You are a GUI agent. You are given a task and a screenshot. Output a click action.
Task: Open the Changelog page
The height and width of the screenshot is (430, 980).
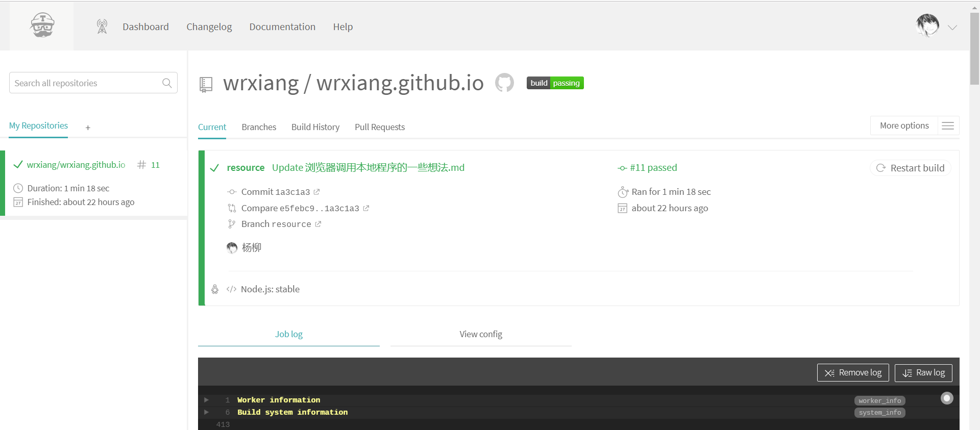[x=209, y=27]
